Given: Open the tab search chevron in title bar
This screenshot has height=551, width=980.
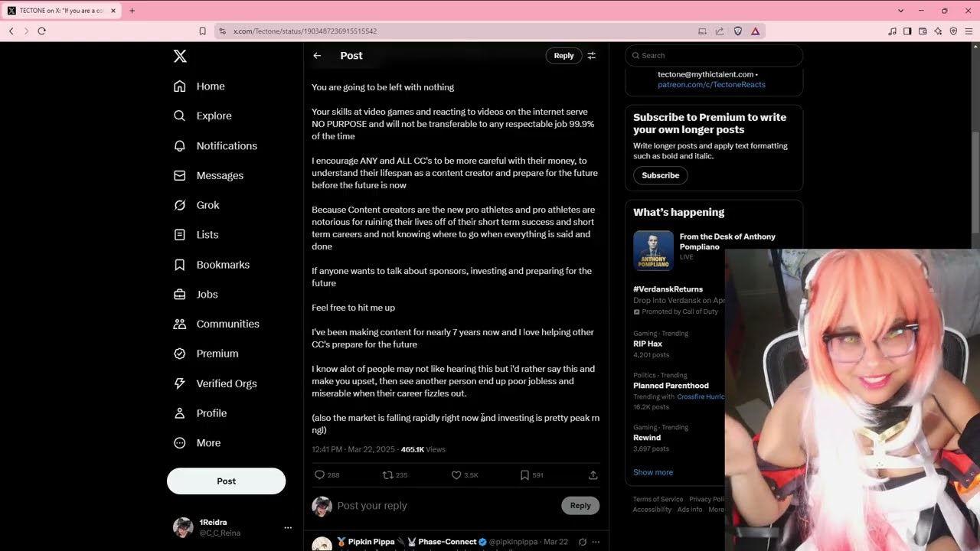Looking at the screenshot, I should [x=900, y=11].
